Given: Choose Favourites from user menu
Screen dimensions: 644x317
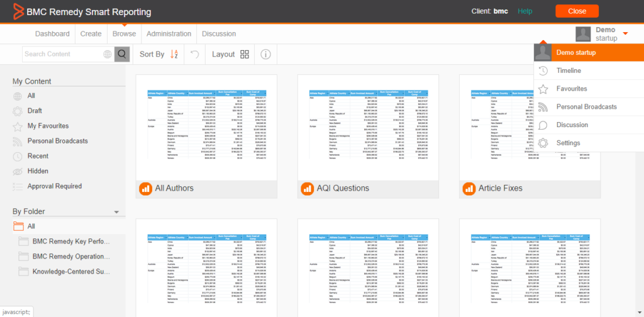Looking at the screenshot, I should point(589,89).
